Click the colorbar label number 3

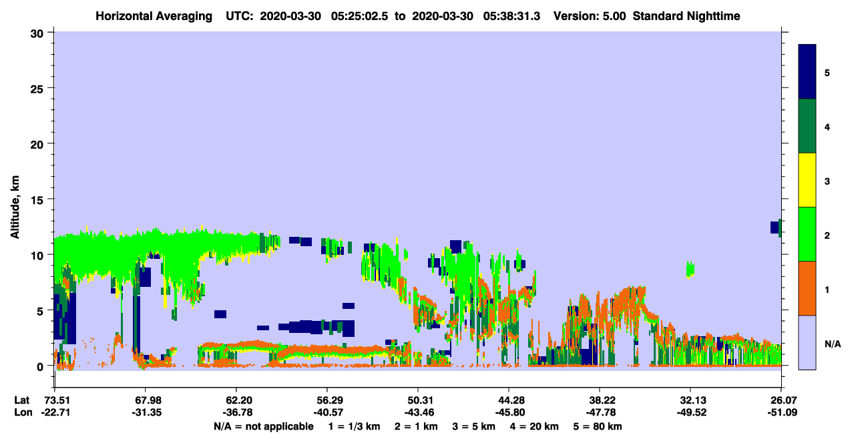pyautogui.click(x=827, y=181)
